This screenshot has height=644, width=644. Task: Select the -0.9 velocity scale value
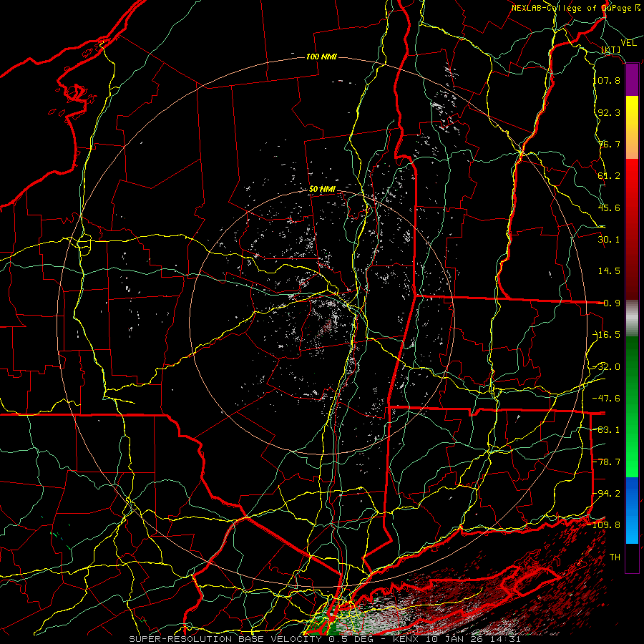(609, 303)
